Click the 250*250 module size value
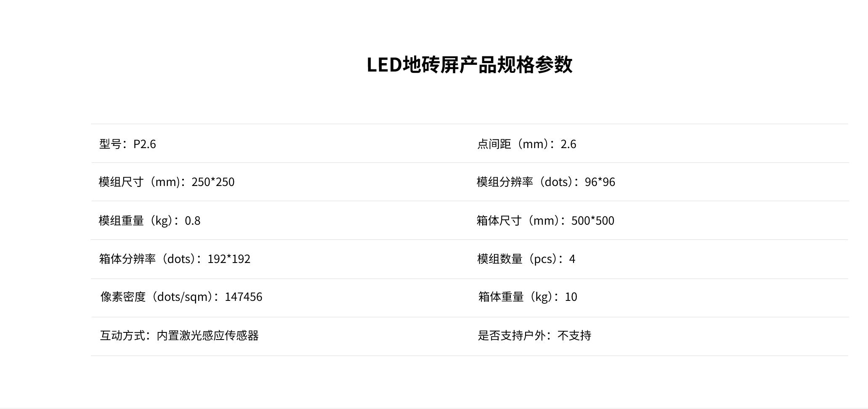 pyautogui.click(x=213, y=182)
